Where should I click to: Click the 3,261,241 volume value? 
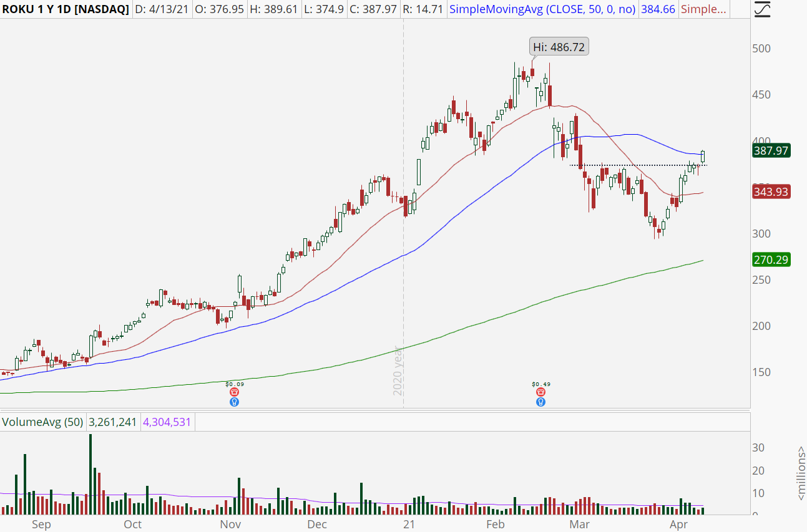click(x=114, y=422)
